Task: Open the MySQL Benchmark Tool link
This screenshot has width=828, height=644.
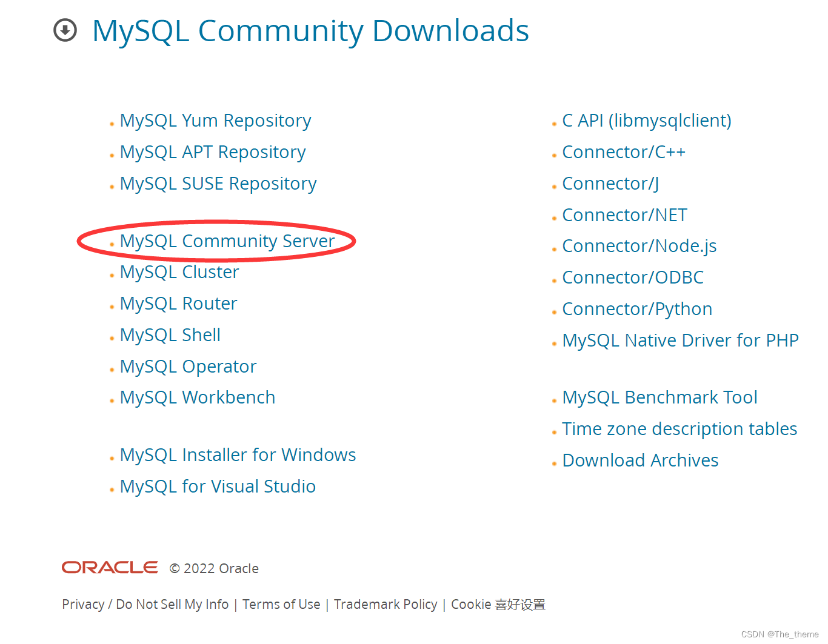Action: coord(660,397)
